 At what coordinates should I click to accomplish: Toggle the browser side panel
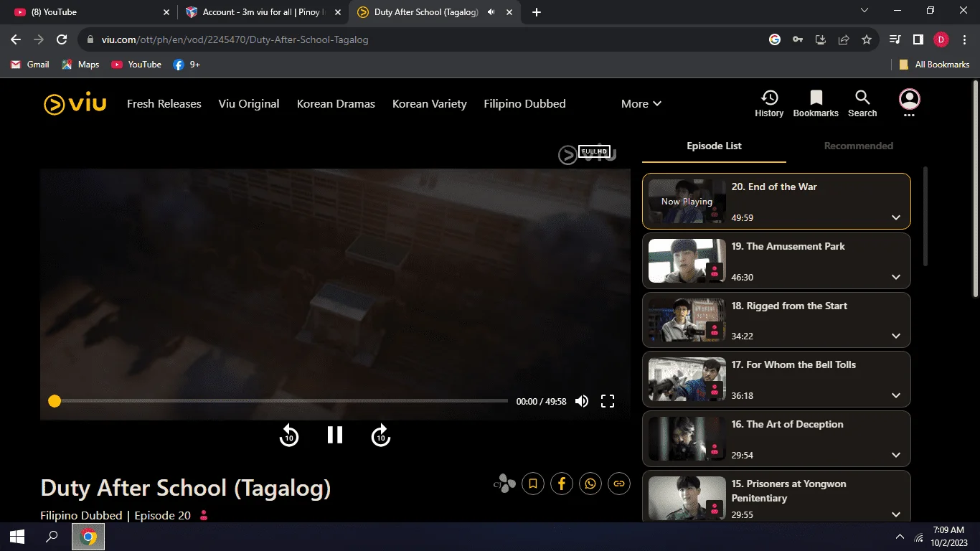coord(918,39)
